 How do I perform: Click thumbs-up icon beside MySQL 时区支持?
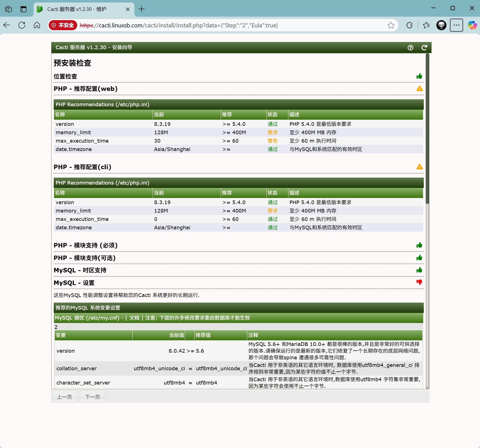(419, 270)
